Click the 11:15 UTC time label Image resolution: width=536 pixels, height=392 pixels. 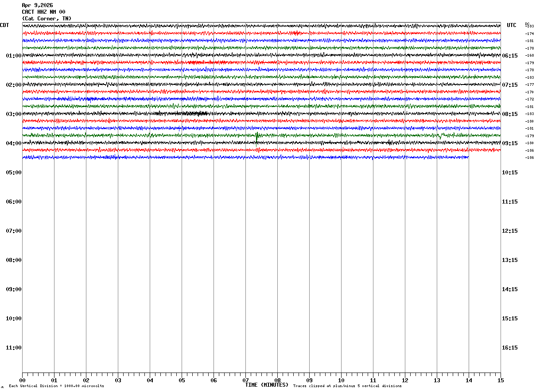[x=510, y=202]
